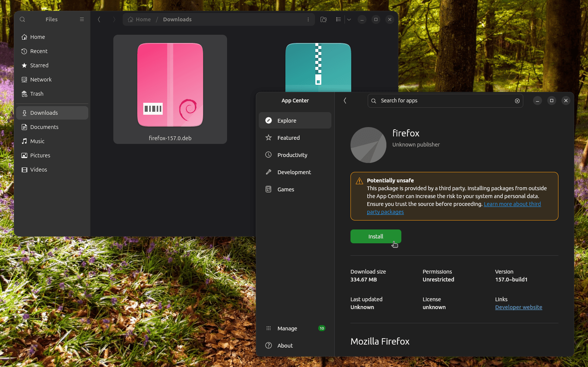Minimize the App Center window

point(538,101)
